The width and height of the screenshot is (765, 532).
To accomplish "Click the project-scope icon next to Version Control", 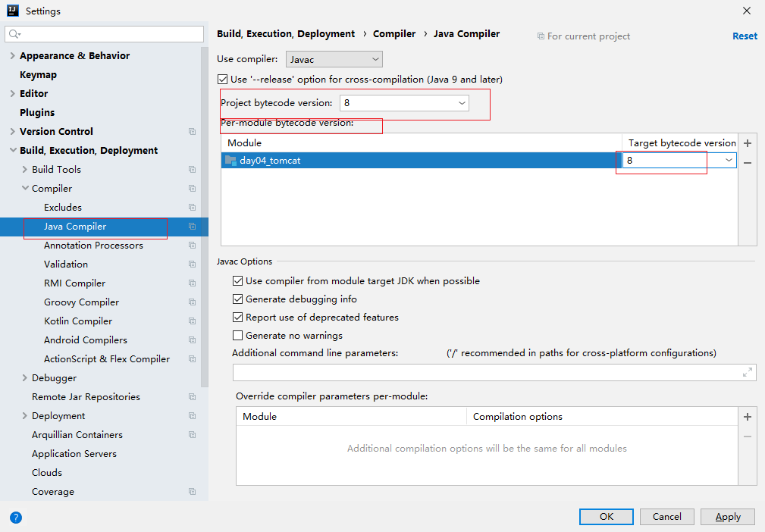I will coord(192,132).
